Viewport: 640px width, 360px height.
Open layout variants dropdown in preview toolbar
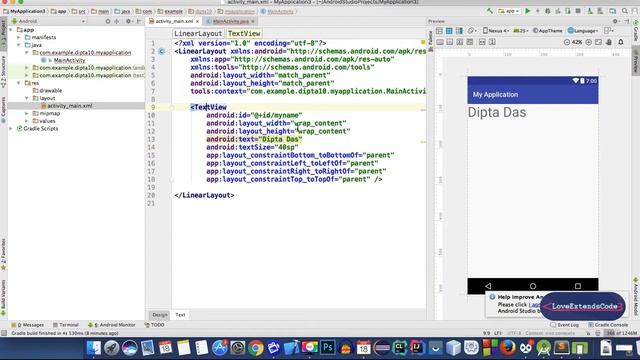click(609, 31)
